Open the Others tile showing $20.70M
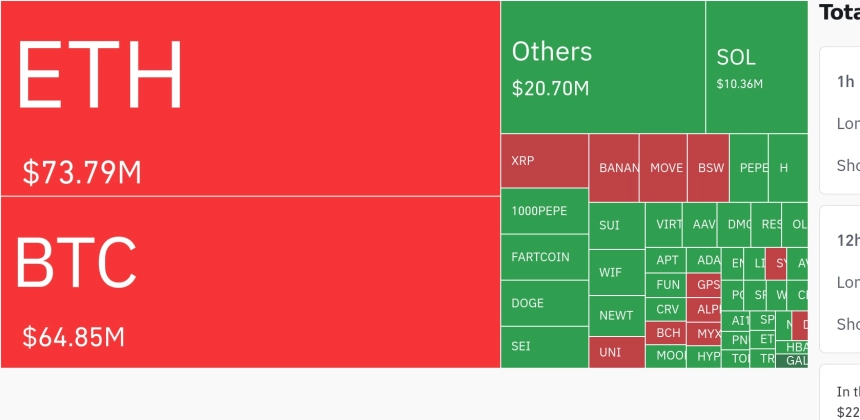 (603, 67)
